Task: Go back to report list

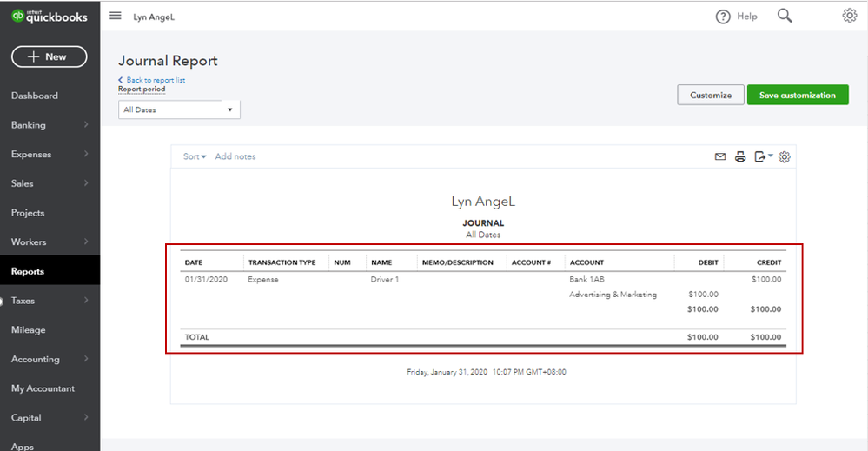Action: [152, 80]
